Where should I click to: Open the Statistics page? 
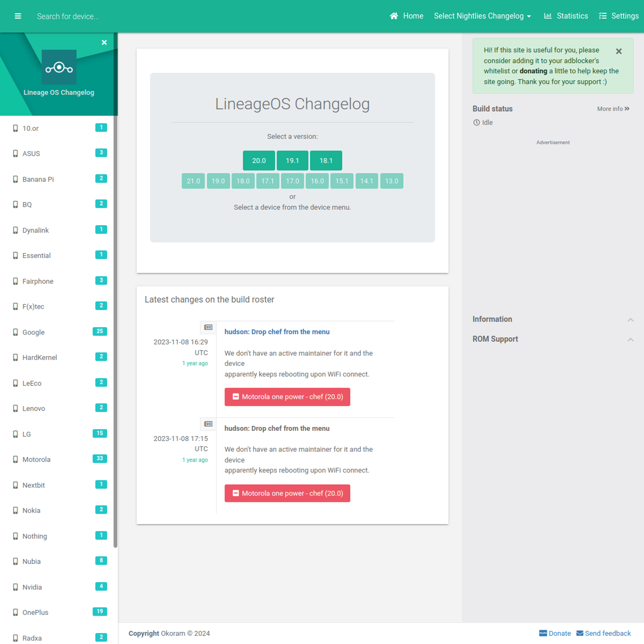pos(566,16)
